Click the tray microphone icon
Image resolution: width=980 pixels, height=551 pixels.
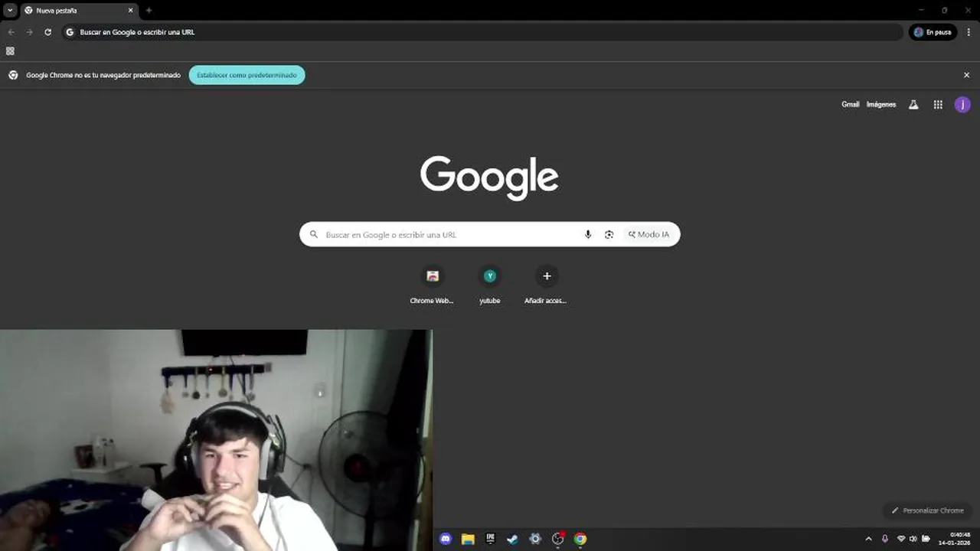point(885,539)
